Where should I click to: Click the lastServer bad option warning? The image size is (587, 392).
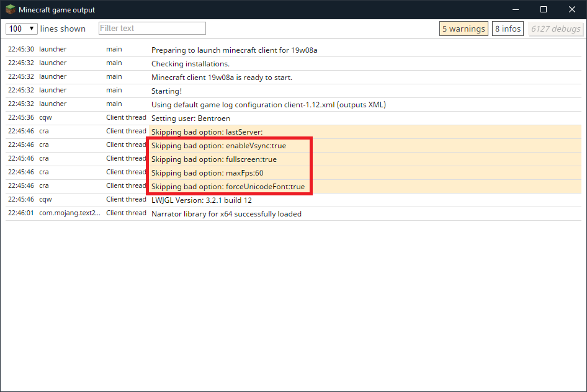click(x=207, y=131)
